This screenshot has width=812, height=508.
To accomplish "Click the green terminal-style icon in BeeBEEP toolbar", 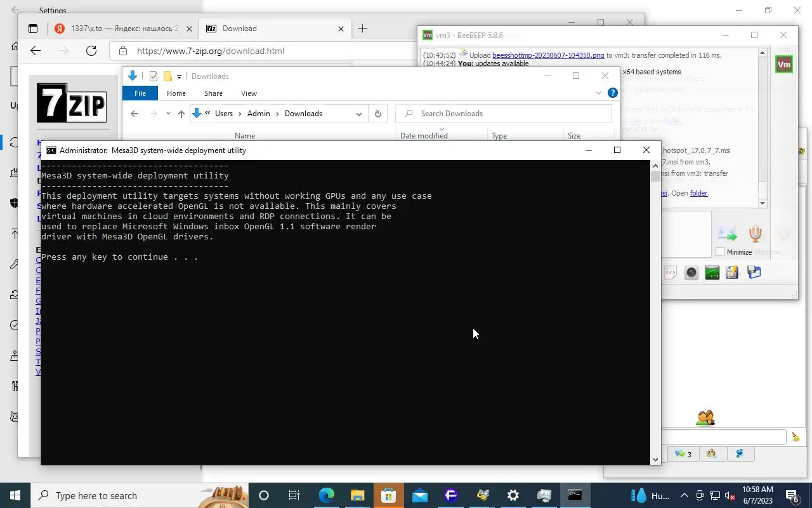I will pos(712,272).
